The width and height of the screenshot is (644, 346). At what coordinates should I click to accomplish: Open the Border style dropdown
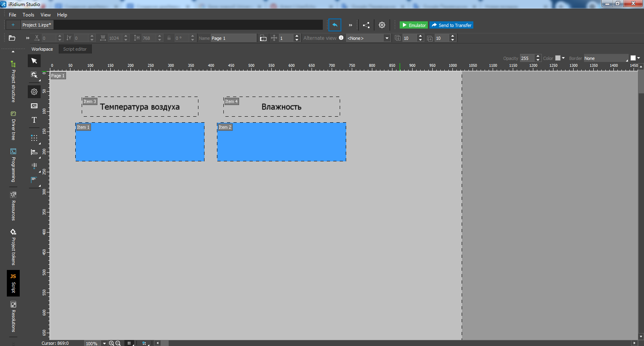pos(606,58)
